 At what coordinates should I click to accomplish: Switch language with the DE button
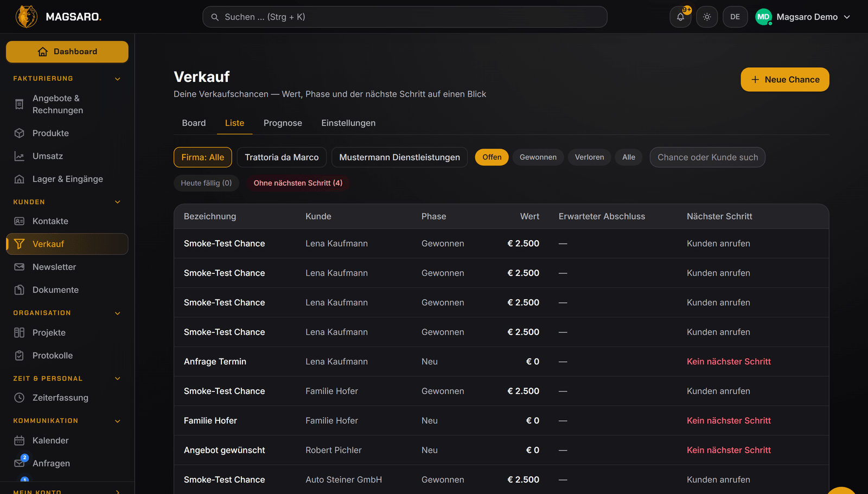735,17
